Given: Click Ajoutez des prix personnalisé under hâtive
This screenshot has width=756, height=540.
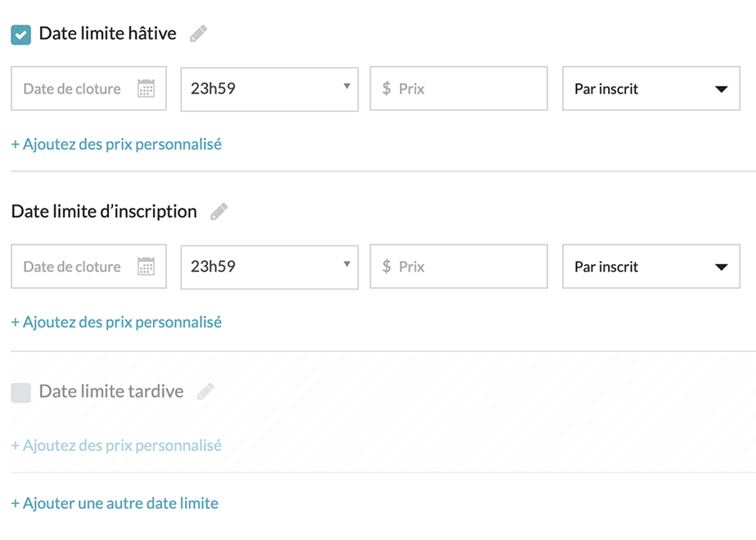Looking at the screenshot, I should [116, 144].
